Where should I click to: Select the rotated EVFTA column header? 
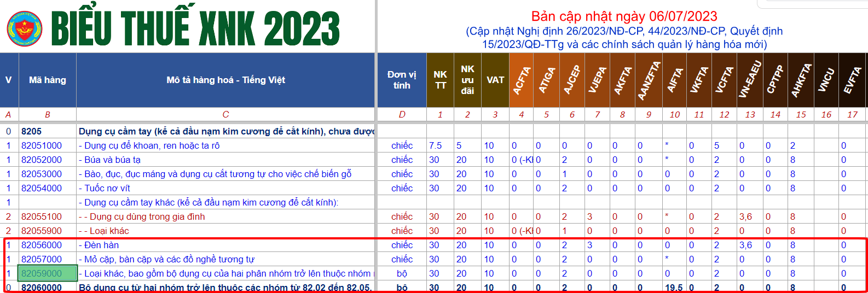coord(853,80)
